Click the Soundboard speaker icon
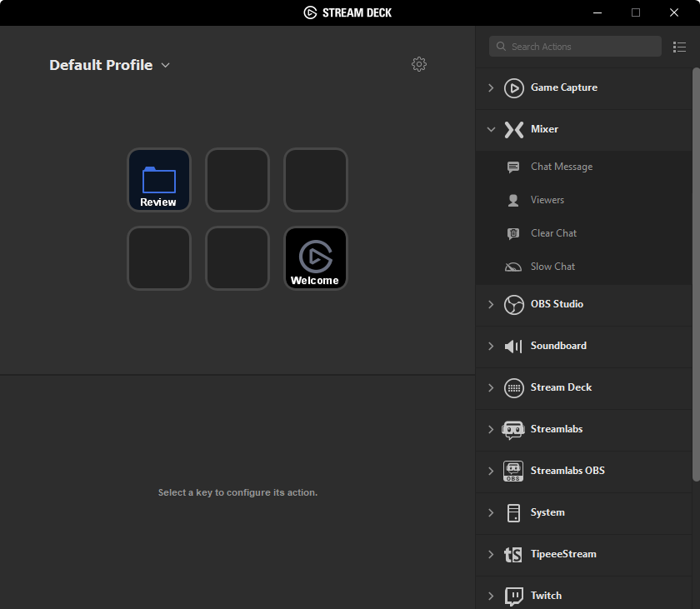700x609 pixels. pos(513,347)
